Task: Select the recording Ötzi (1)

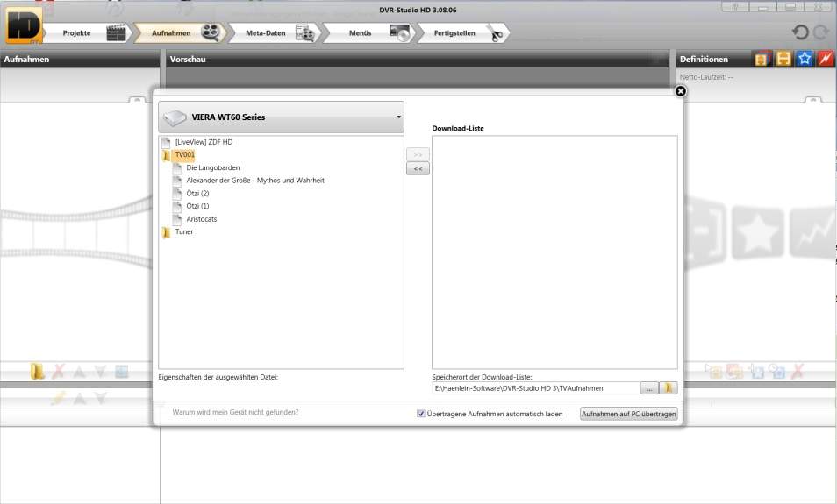Action: [197, 206]
